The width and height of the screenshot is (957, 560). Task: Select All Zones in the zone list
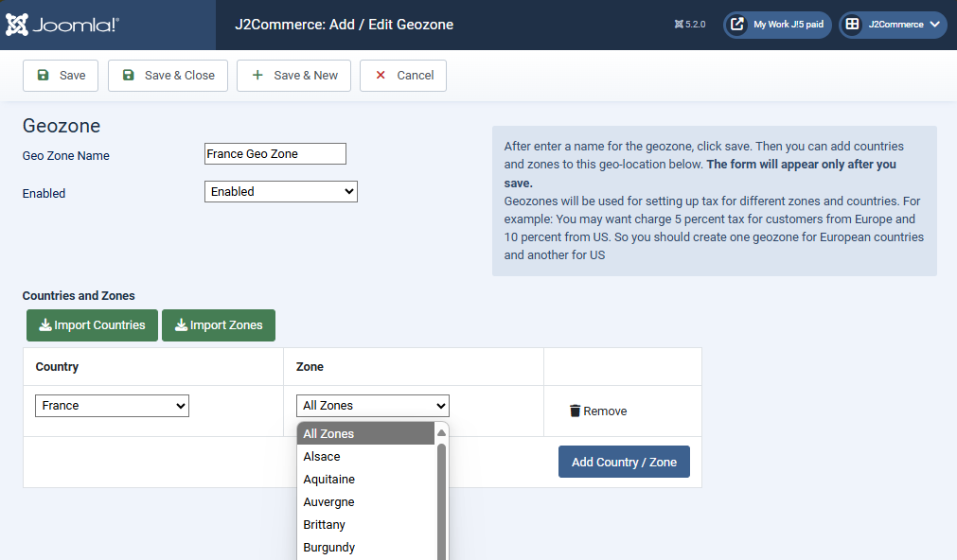[365, 434]
